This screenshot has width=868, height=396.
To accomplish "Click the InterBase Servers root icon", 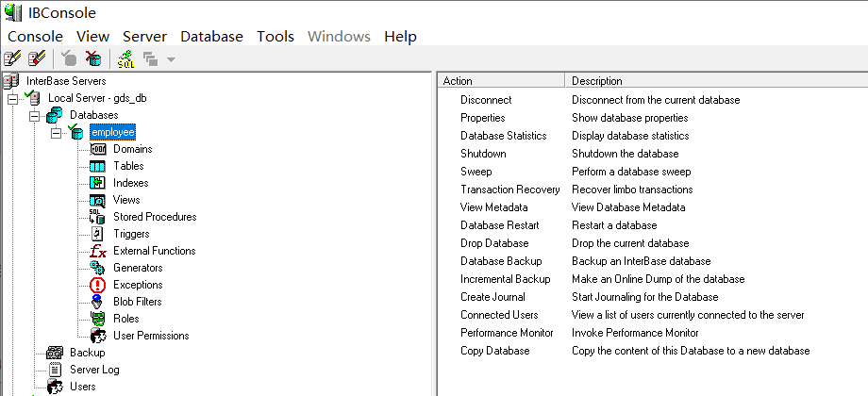I will (10, 81).
